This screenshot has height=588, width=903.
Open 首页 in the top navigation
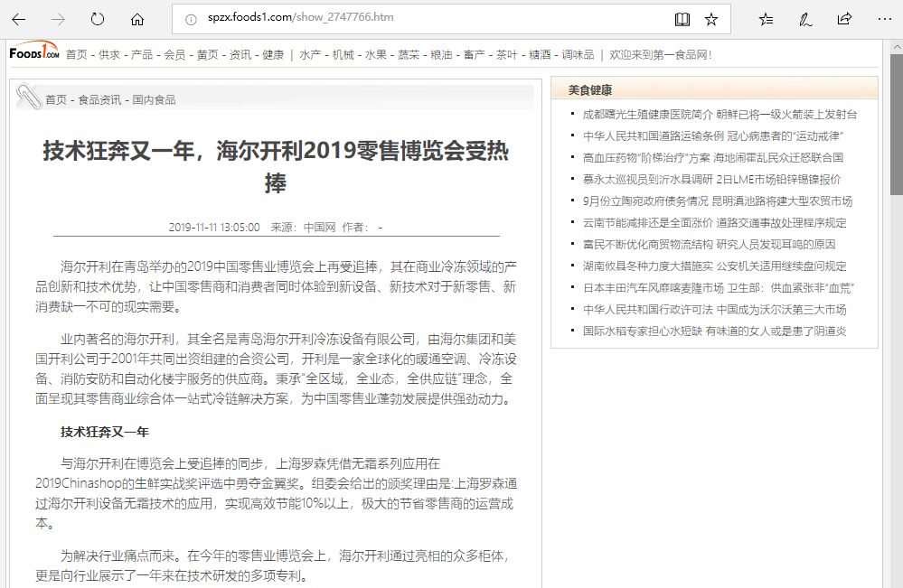click(x=76, y=55)
